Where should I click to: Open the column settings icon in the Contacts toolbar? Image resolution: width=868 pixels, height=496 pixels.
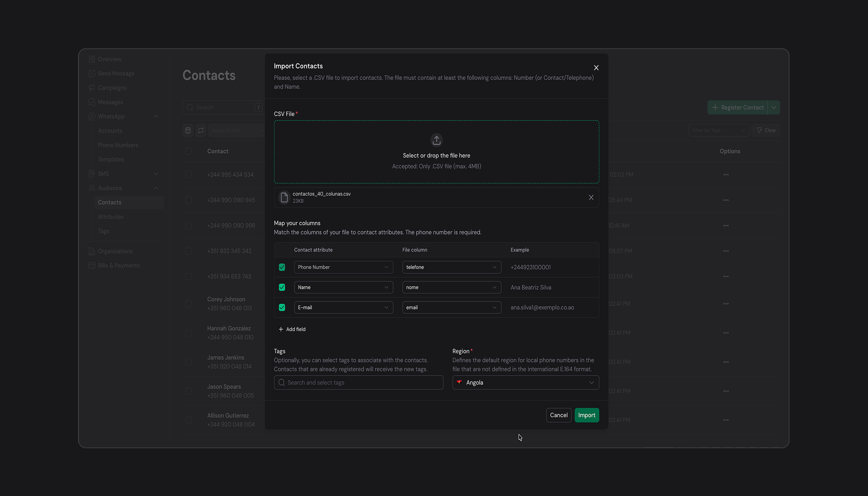[188, 131]
